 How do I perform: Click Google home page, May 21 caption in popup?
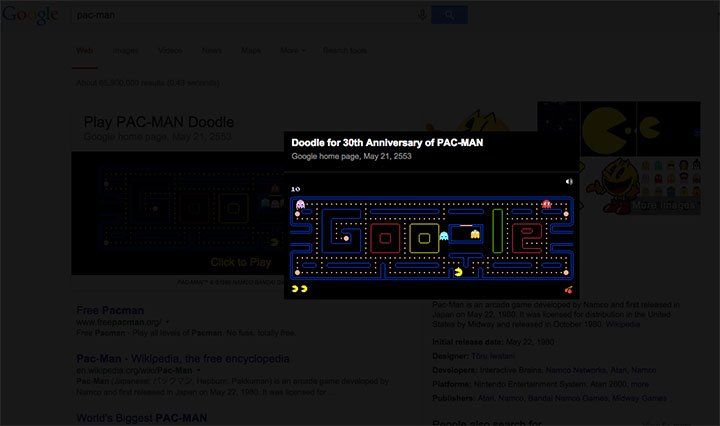[x=351, y=156]
